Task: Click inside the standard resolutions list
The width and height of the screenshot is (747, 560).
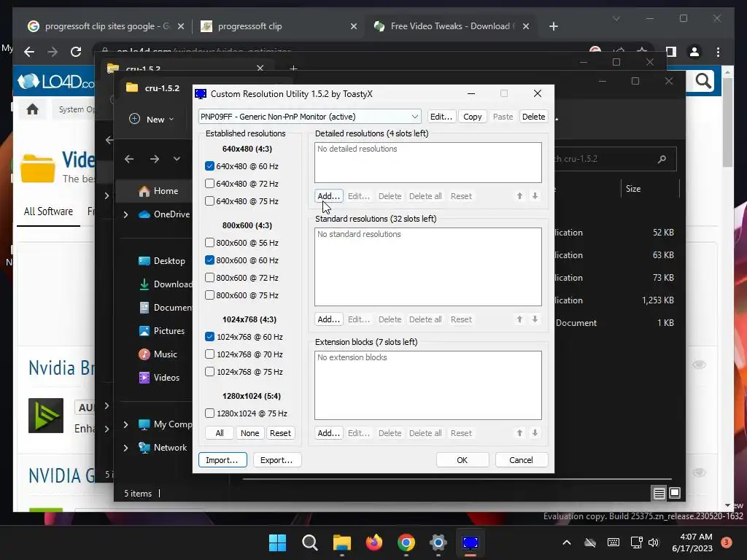Action: point(427,267)
